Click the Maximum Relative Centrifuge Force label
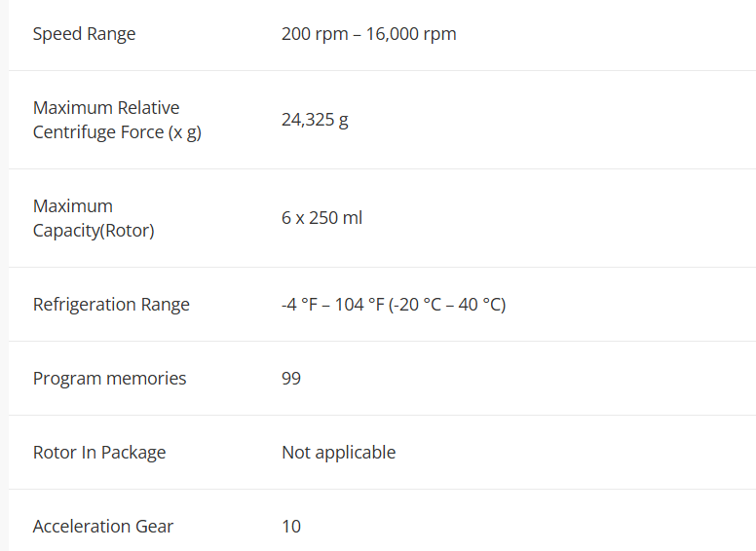 pyautogui.click(x=106, y=108)
